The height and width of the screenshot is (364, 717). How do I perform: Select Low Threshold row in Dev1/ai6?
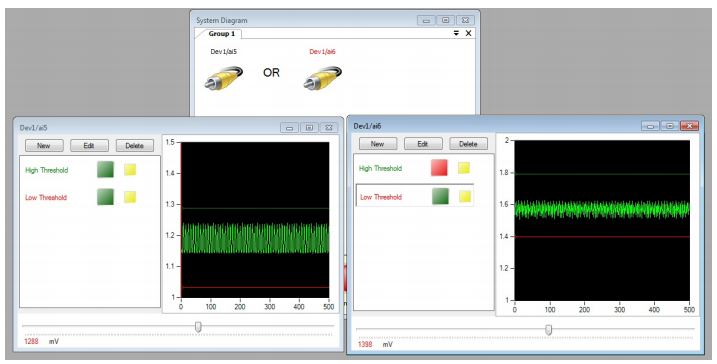click(x=415, y=196)
